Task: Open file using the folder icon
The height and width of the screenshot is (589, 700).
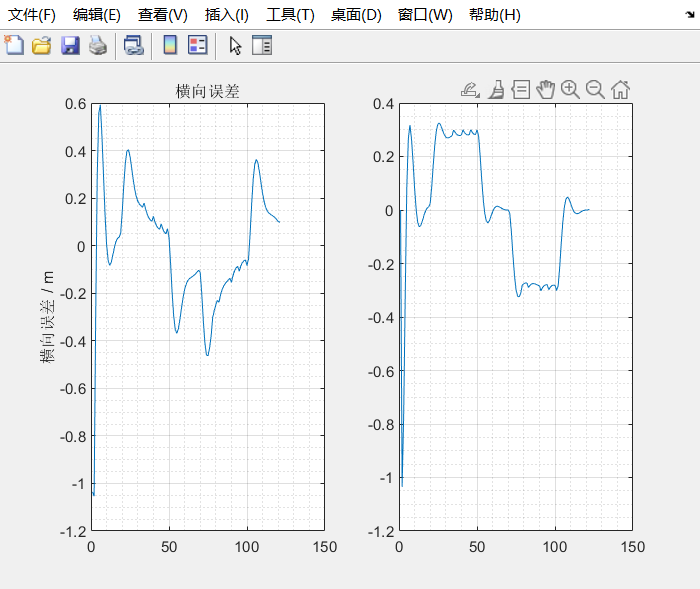Action: coord(42,45)
